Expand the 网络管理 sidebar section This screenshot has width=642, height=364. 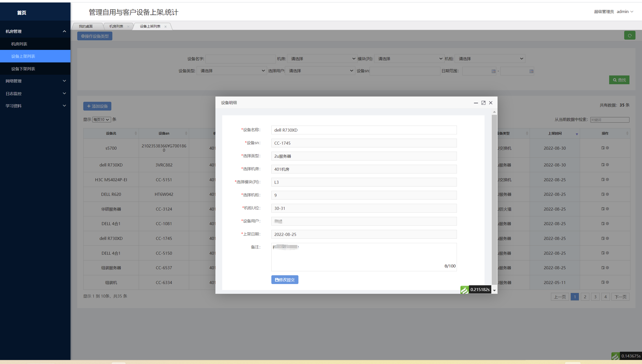click(x=35, y=81)
